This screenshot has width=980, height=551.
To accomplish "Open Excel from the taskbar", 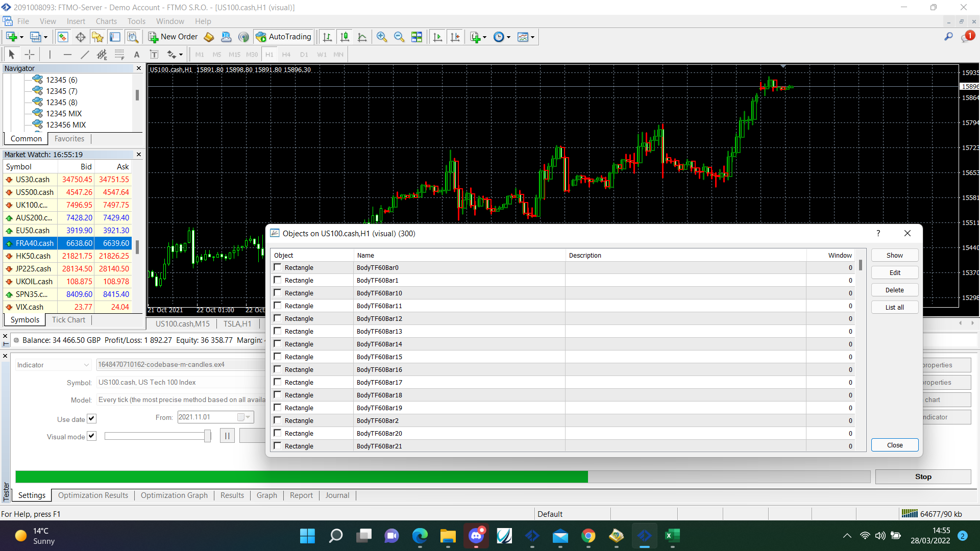I will point(672,536).
